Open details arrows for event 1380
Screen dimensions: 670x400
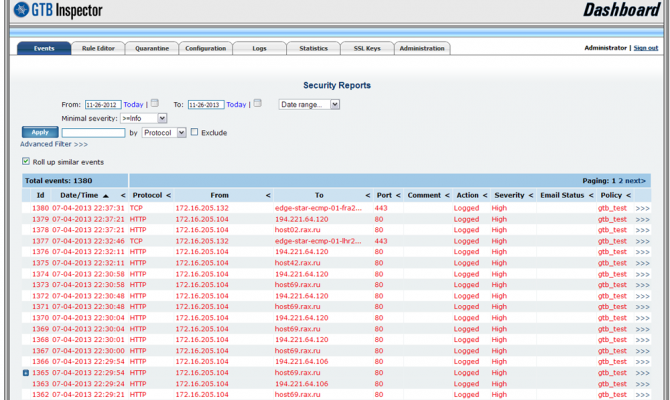pyautogui.click(x=642, y=209)
